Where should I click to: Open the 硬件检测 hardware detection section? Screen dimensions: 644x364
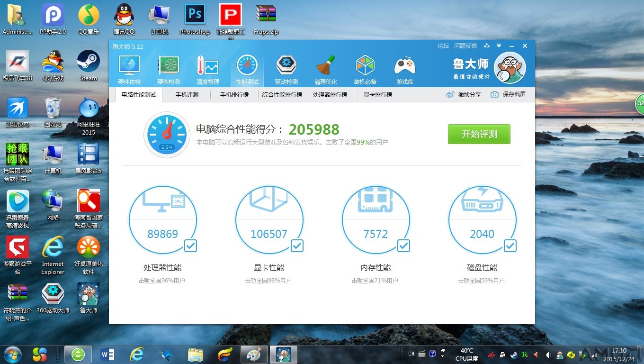pyautogui.click(x=169, y=70)
